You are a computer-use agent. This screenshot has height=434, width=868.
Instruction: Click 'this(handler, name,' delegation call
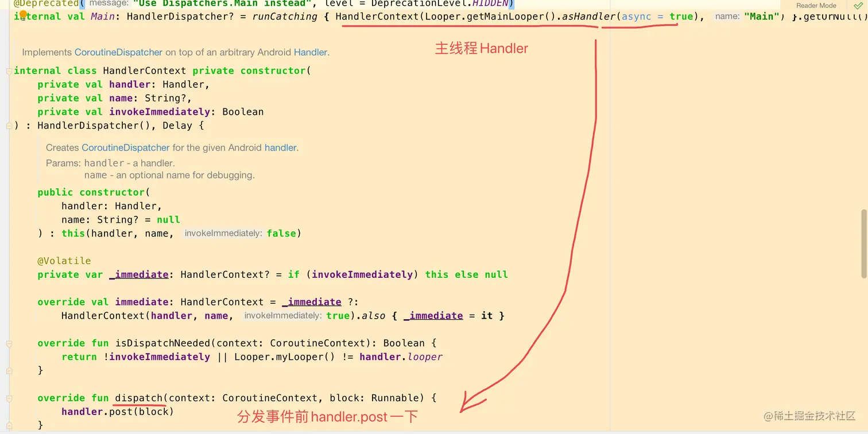(x=118, y=234)
